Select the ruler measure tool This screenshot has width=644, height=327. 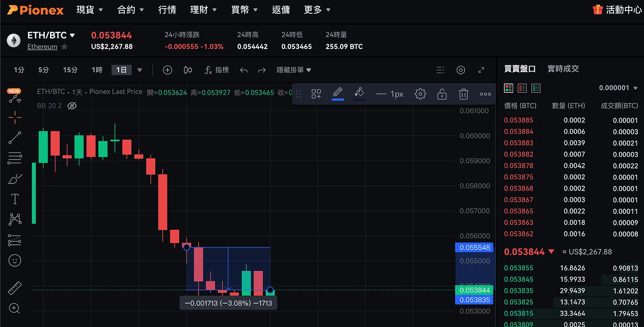[x=15, y=288]
